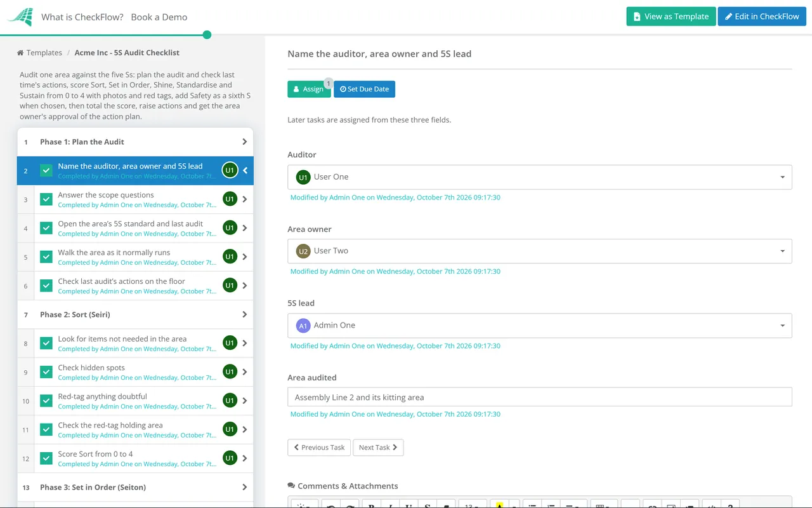Open 'Check hidden spots' via its right chevron
The width and height of the screenshot is (812, 508).
(x=245, y=372)
